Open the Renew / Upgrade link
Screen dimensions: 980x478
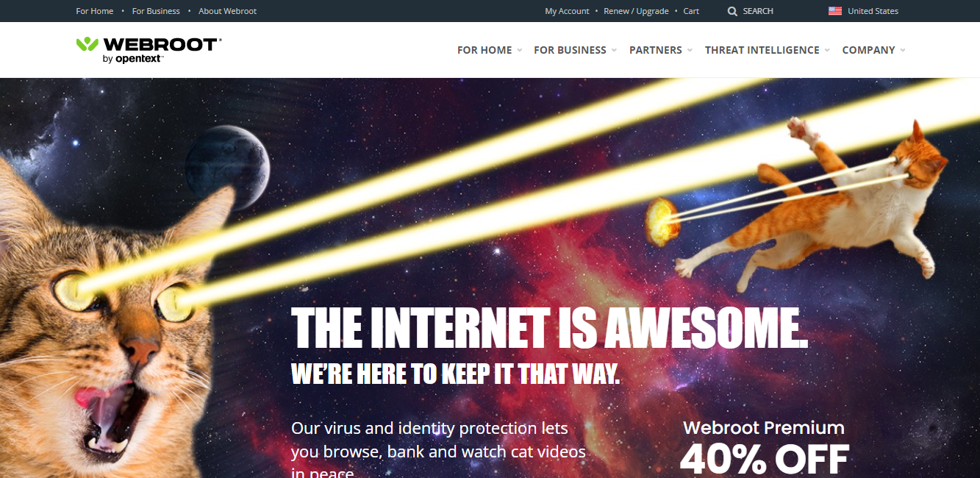click(636, 11)
